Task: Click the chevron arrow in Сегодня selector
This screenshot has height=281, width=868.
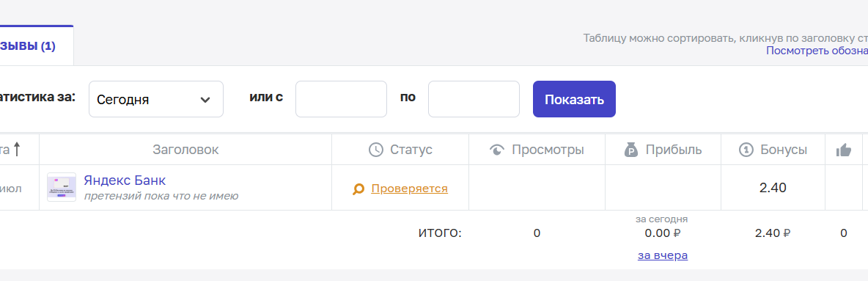Action: tap(205, 100)
